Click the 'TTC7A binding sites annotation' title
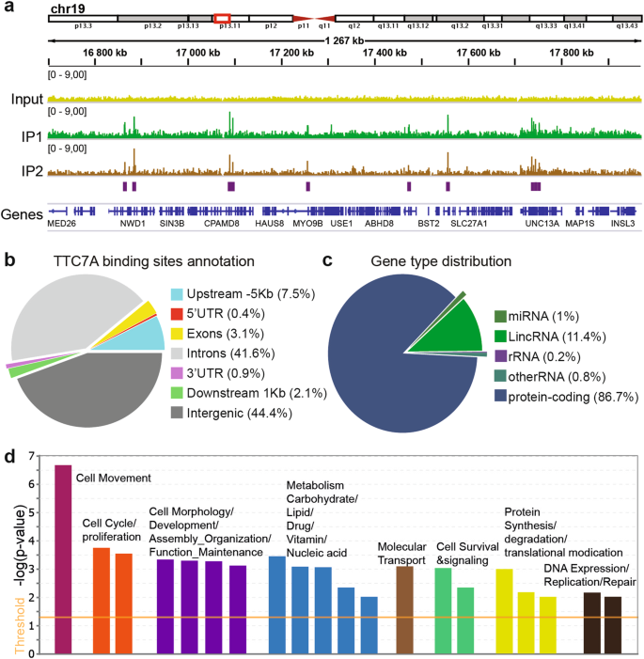 pyautogui.click(x=154, y=261)
